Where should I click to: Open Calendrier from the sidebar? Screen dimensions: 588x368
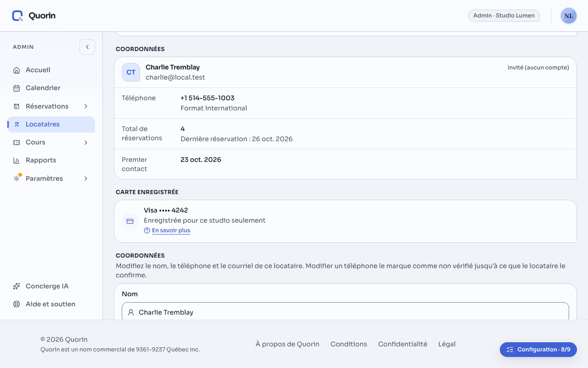point(51,88)
